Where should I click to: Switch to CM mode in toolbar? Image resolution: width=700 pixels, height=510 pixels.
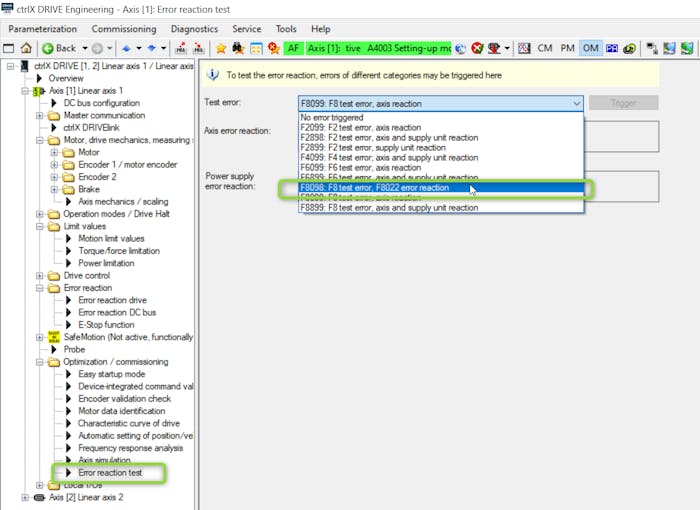point(545,48)
